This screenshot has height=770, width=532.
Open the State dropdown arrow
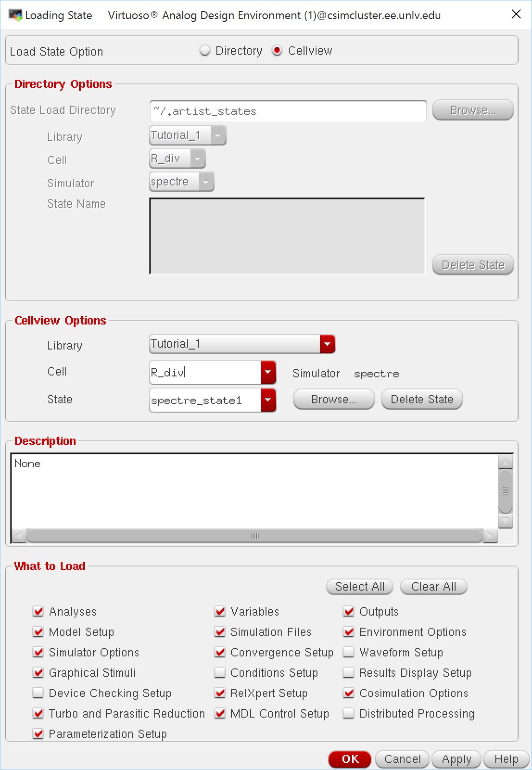click(268, 400)
